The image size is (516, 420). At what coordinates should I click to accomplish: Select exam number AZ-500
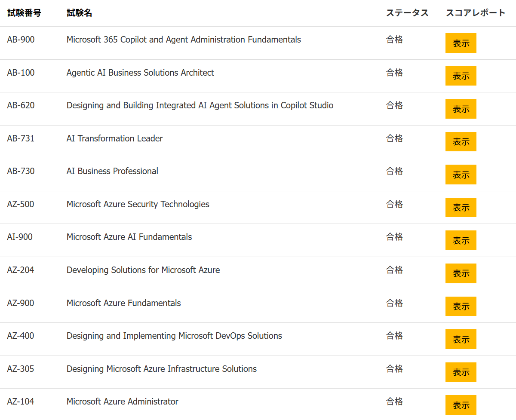tap(21, 204)
